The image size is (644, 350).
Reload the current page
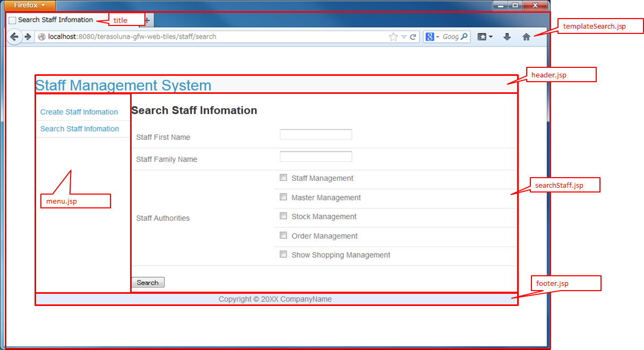point(413,37)
